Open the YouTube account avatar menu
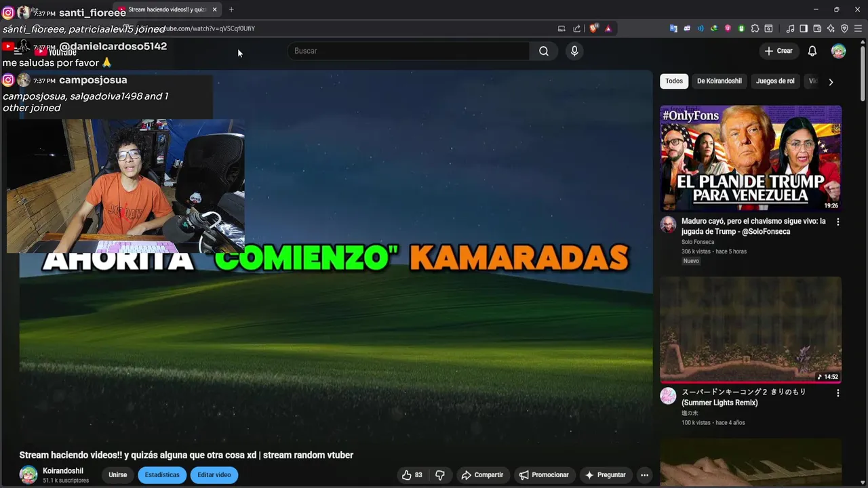Screen dimensions: 868x488 pyautogui.click(x=839, y=51)
